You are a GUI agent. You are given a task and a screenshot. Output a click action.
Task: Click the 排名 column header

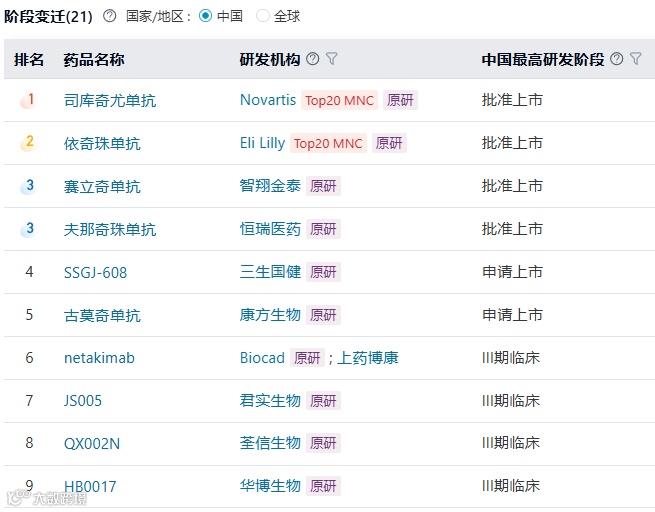point(29,59)
